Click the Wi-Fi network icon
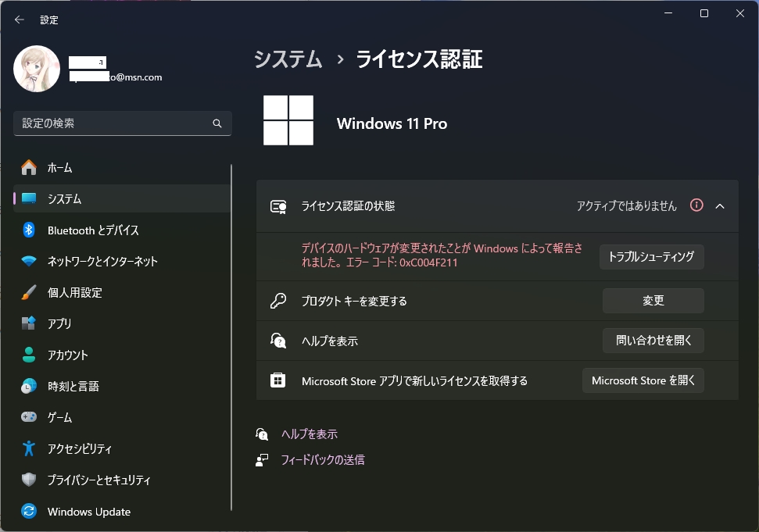The height and width of the screenshot is (532, 759). (x=29, y=261)
